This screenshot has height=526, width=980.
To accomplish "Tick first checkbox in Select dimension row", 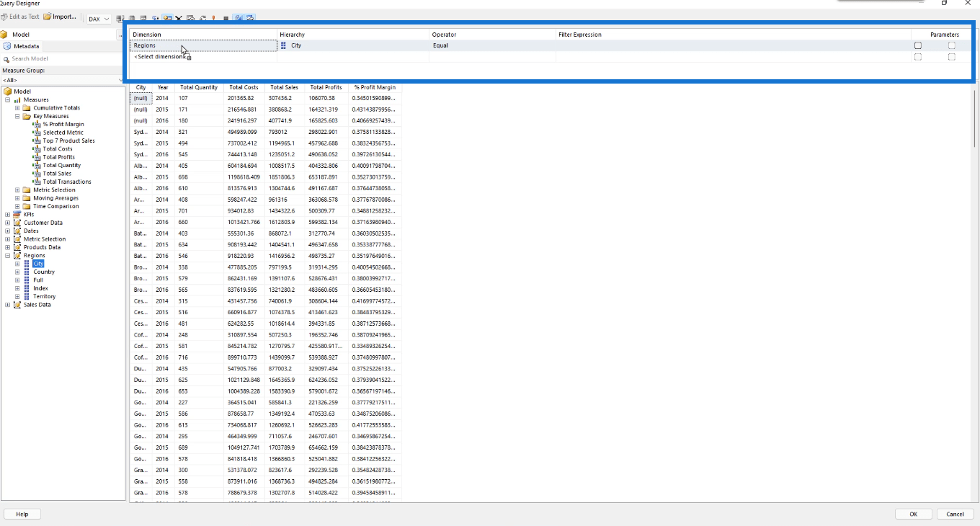I will point(917,57).
